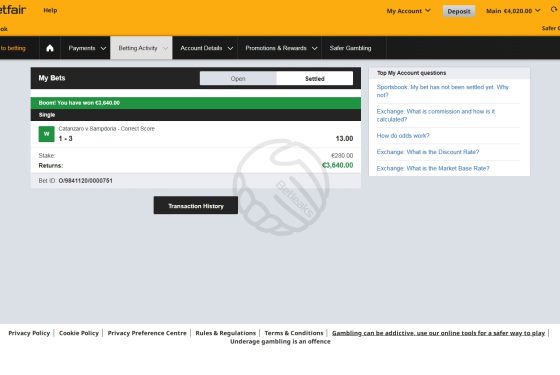560x375 pixels.
Task: Expand Promotions & Rewards menu
Action: point(281,48)
